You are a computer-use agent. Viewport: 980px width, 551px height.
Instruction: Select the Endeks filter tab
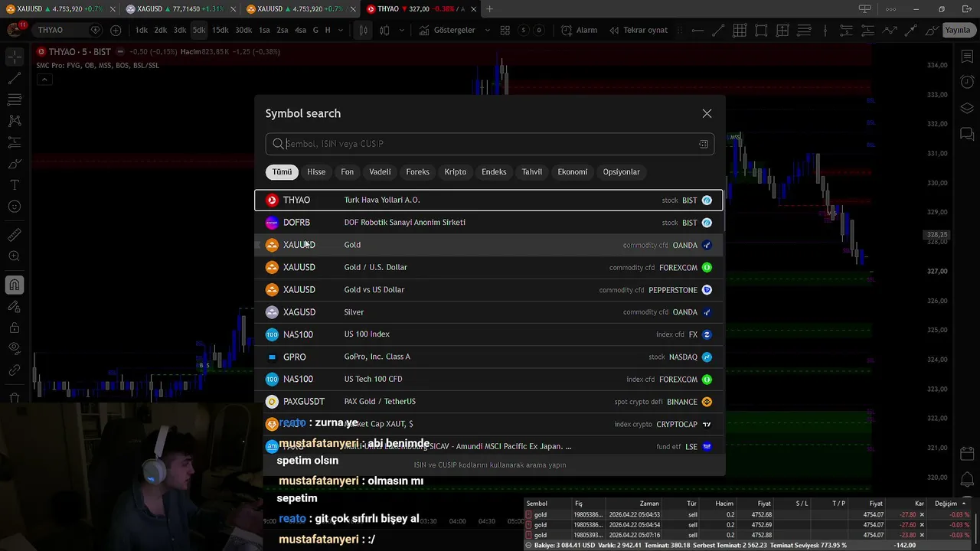[x=494, y=172]
